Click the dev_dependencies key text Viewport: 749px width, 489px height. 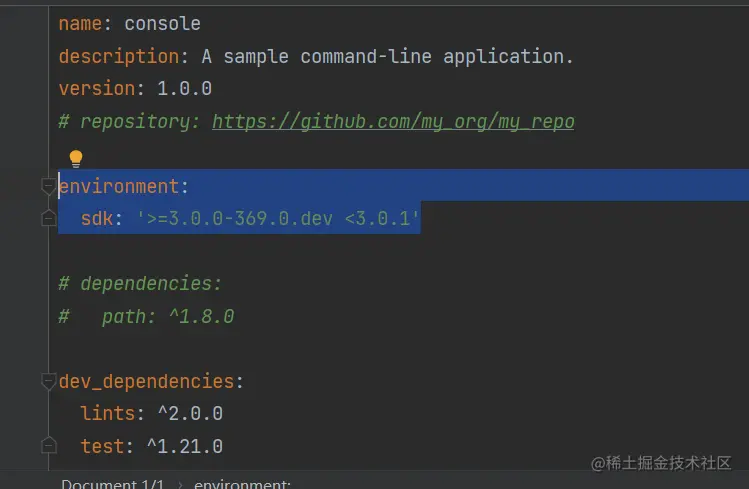coord(146,381)
